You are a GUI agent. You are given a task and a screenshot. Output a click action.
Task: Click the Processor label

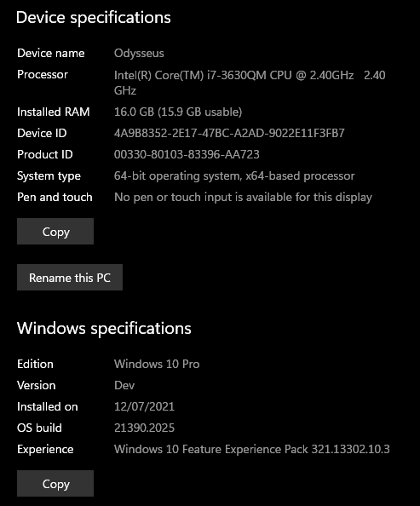click(43, 75)
